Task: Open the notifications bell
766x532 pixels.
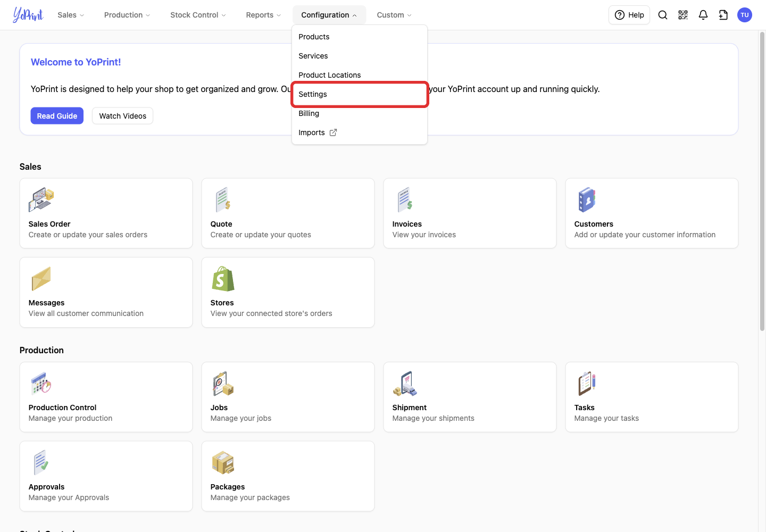Action: [703, 15]
